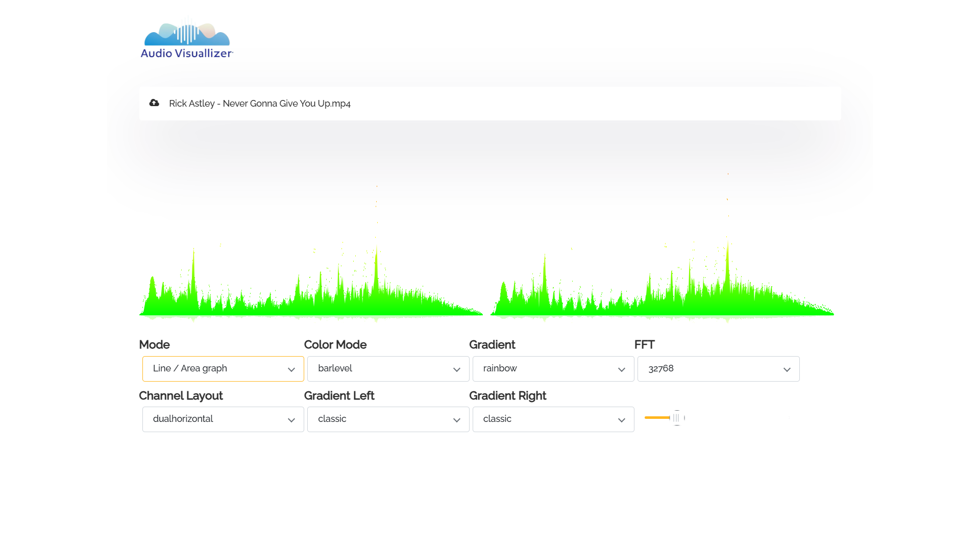Click the Gradient Left label
This screenshot has height=551, width=980.
[339, 396]
